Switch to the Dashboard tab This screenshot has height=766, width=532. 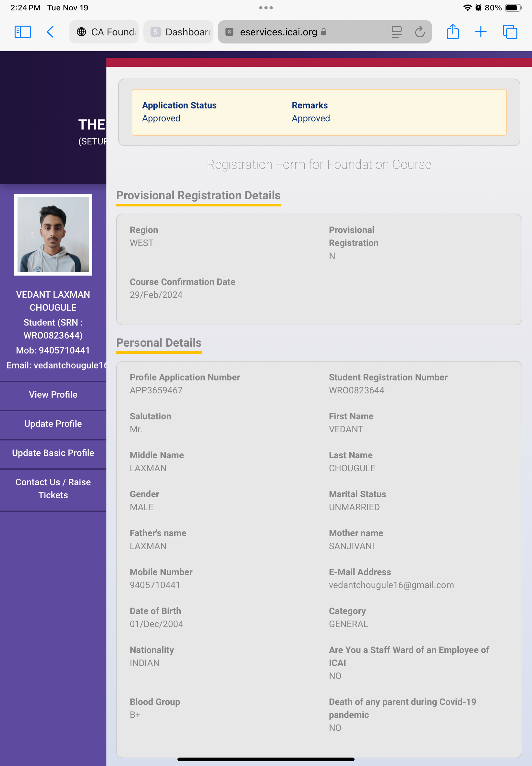pyautogui.click(x=178, y=32)
